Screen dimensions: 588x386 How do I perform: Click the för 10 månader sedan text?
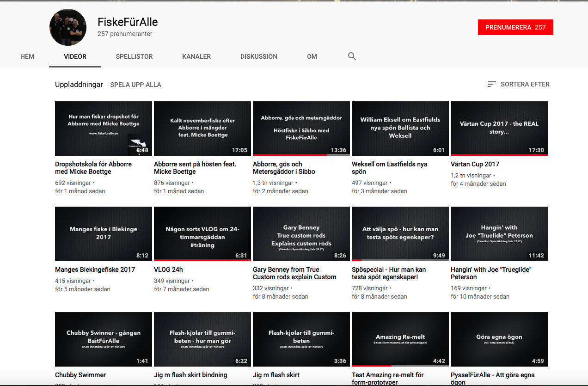click(480, 296)
